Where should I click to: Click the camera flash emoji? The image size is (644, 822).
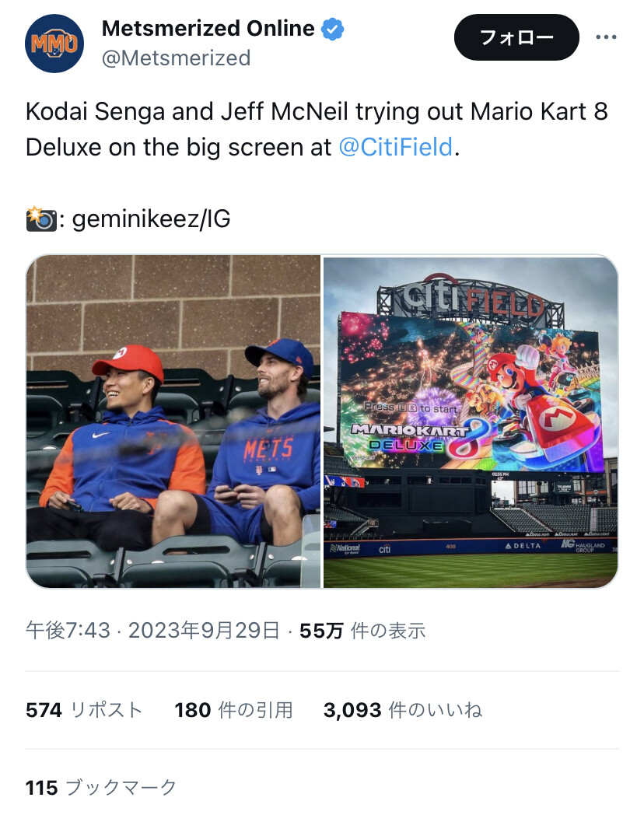[x=41, y=219]
